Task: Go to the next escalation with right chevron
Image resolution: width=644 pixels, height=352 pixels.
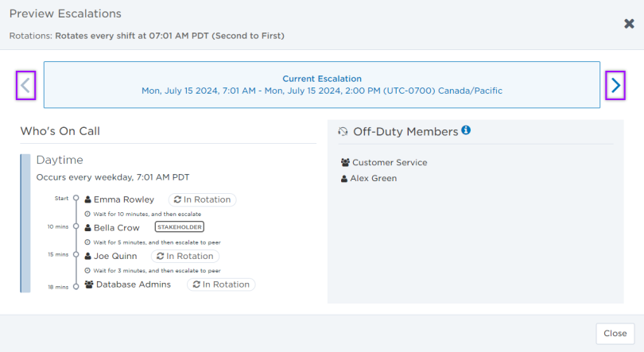Action: (615, 85)
